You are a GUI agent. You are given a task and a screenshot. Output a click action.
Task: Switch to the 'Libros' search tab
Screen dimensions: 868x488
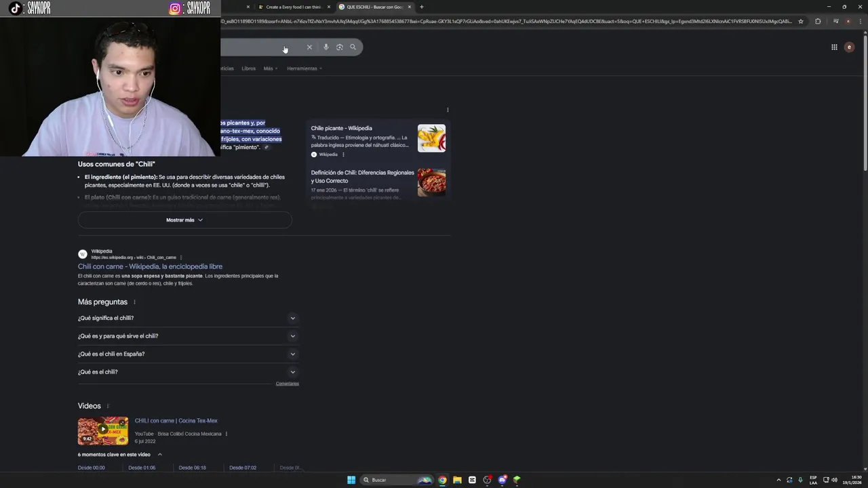(249, 68)
